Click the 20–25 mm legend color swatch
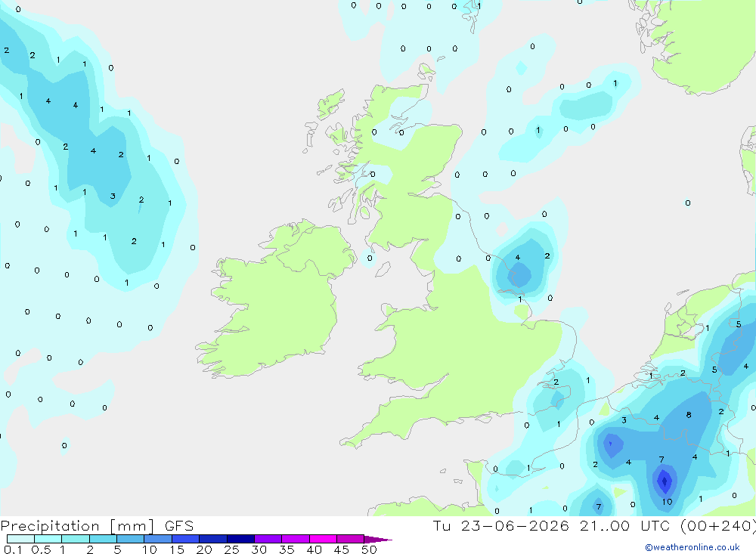 point(213,539)
